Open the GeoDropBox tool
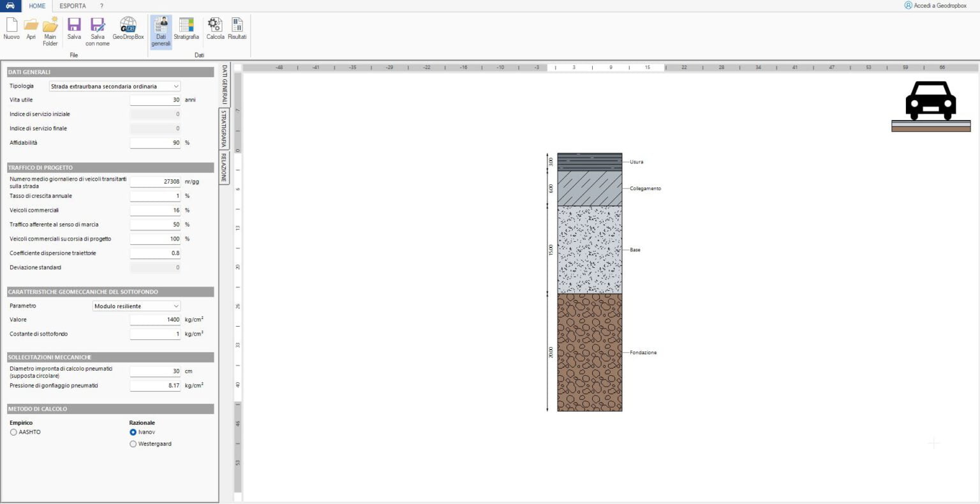This screenshot has height=504, width=980. coord(127,29)
